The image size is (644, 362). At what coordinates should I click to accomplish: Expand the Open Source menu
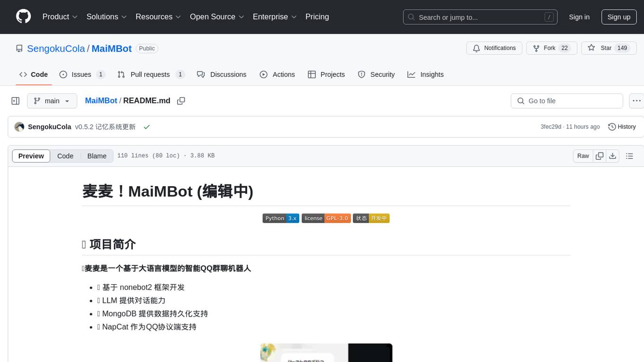(217, 17)
